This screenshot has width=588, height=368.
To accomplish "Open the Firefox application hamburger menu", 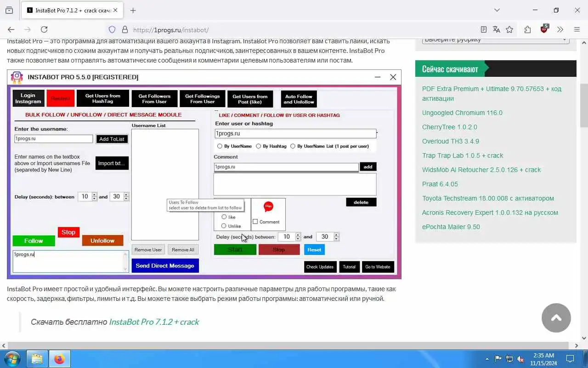I will (577, 29).
